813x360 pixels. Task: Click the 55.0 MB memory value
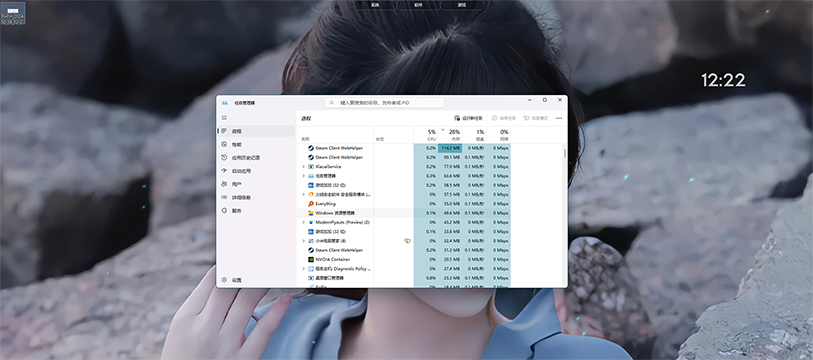453,204
